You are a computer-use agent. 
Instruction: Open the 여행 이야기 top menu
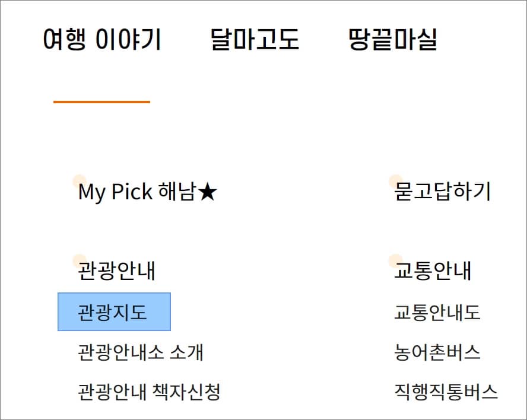tap(102, 39)
